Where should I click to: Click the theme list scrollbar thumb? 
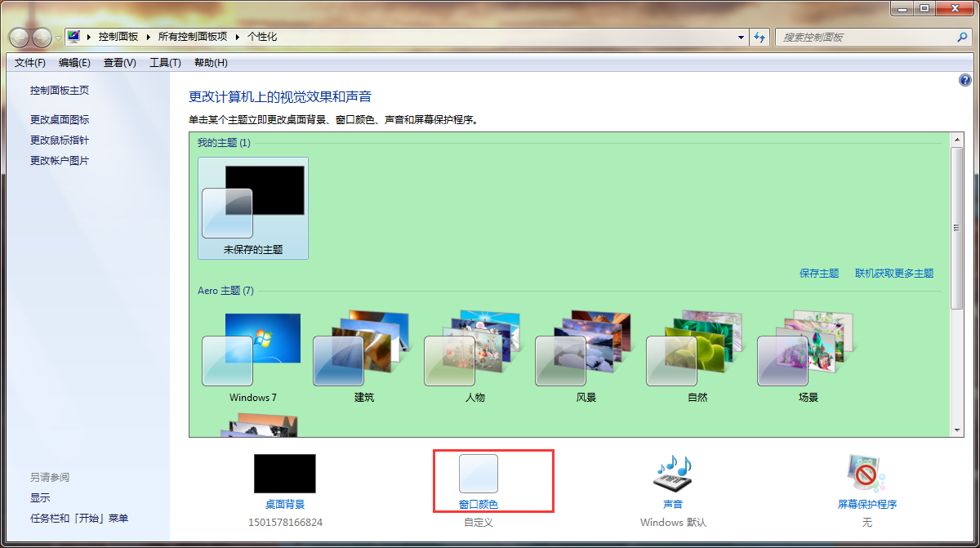click(957, 229)
